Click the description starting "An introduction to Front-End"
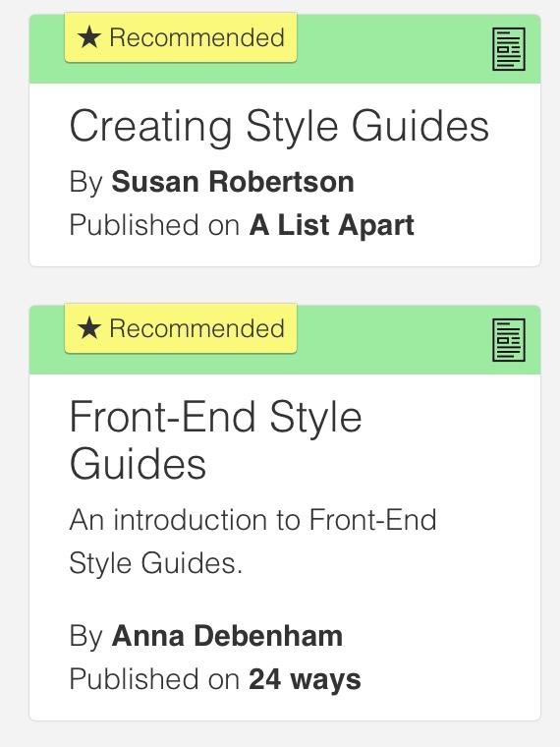 (x=252, y=542)
